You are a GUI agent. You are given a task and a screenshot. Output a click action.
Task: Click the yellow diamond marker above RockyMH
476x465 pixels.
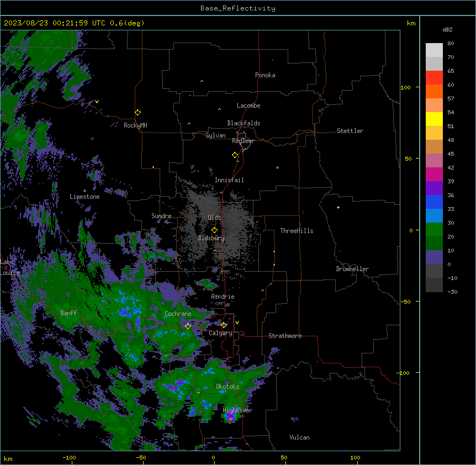coord(138,113)
